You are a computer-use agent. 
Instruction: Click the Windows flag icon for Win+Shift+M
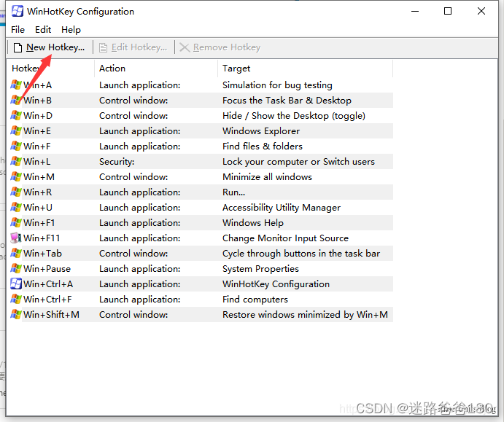(16, 314)
